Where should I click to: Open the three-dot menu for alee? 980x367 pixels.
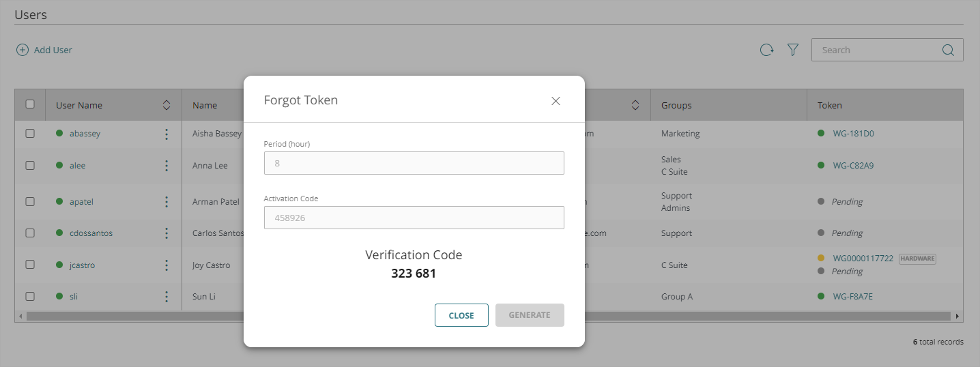pyautogui.click(x=167, y=165)
